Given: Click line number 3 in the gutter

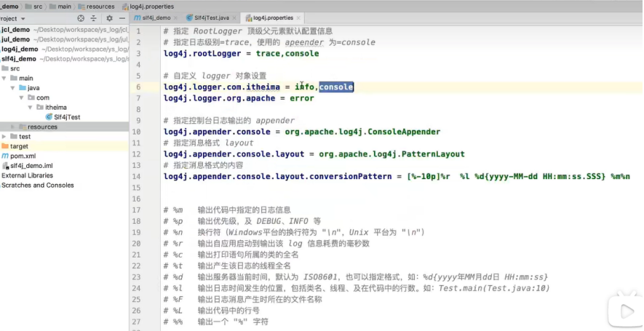Looking at the screenshot, I should (138, 53).
